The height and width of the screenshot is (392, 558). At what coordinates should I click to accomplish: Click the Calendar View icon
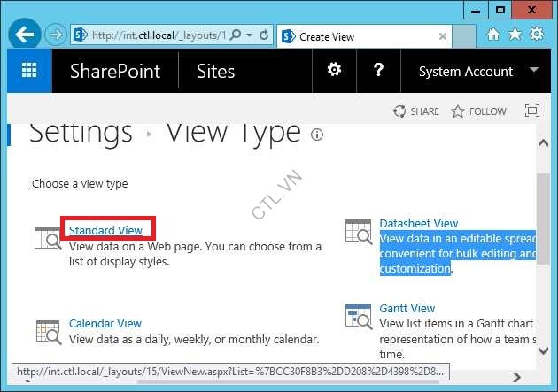pos(47,331)
